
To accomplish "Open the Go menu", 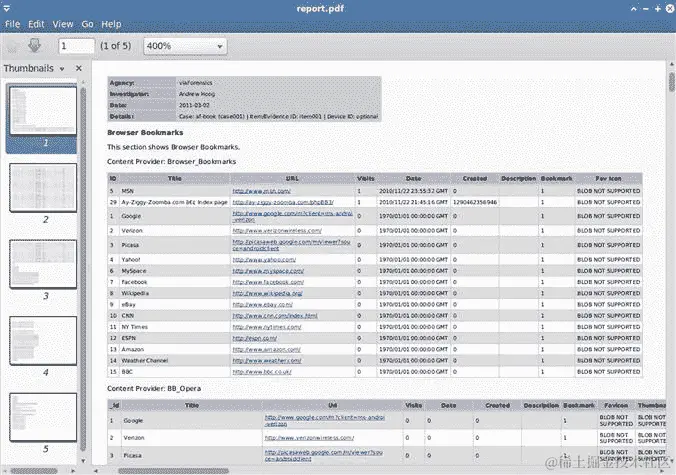I will 88,24.
